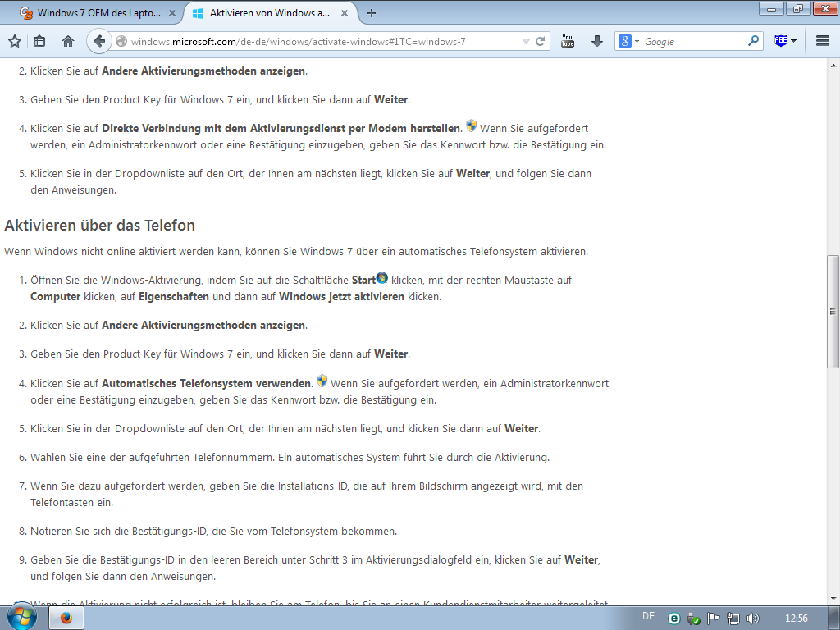This screenshot has width=840, height=630.
Task: Click the vertical scrollbar thumb
Action: point(833,312)
